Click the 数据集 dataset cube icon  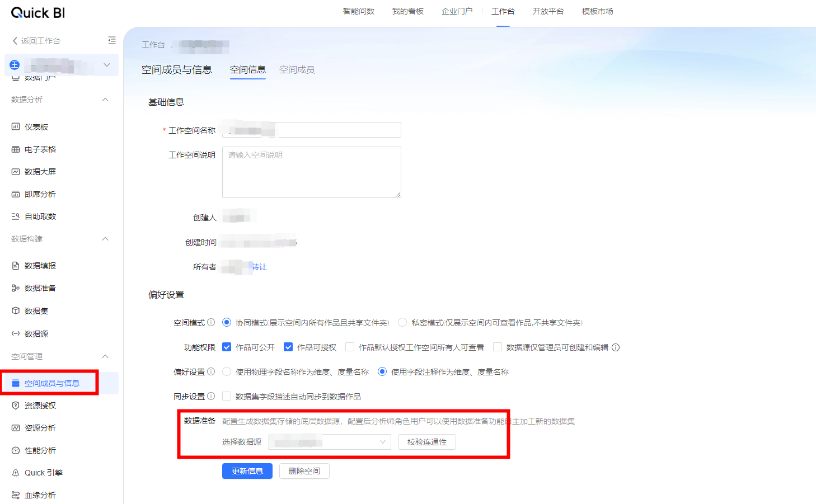(16, 310)
